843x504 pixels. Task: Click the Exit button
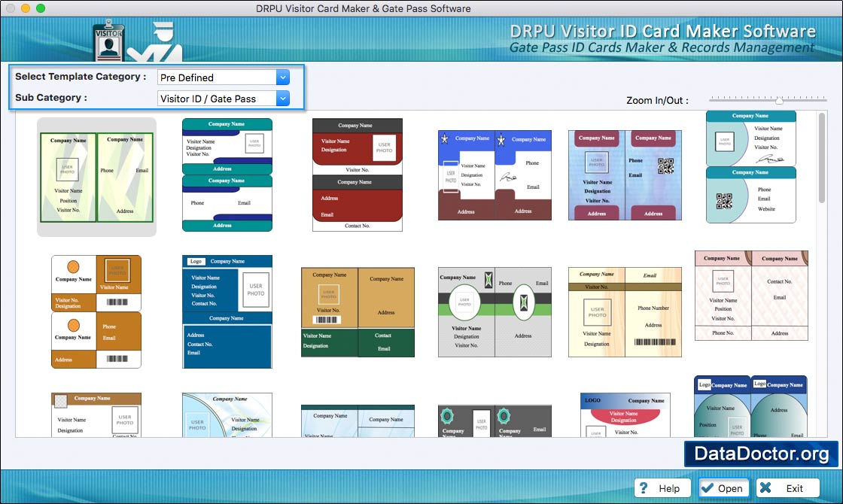(787, 488)
